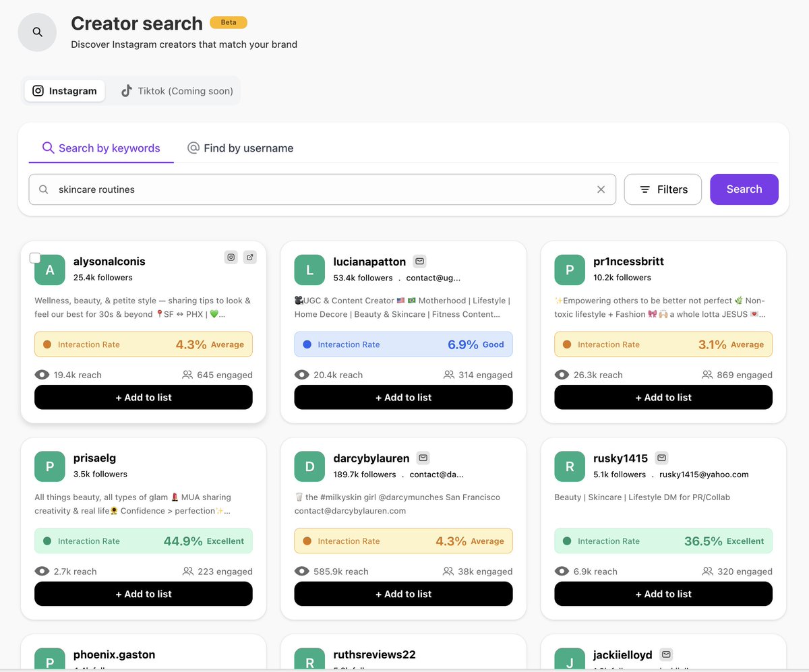
Task: Click the envelope icon beside darcybylauren
Action: pos(423,457)
